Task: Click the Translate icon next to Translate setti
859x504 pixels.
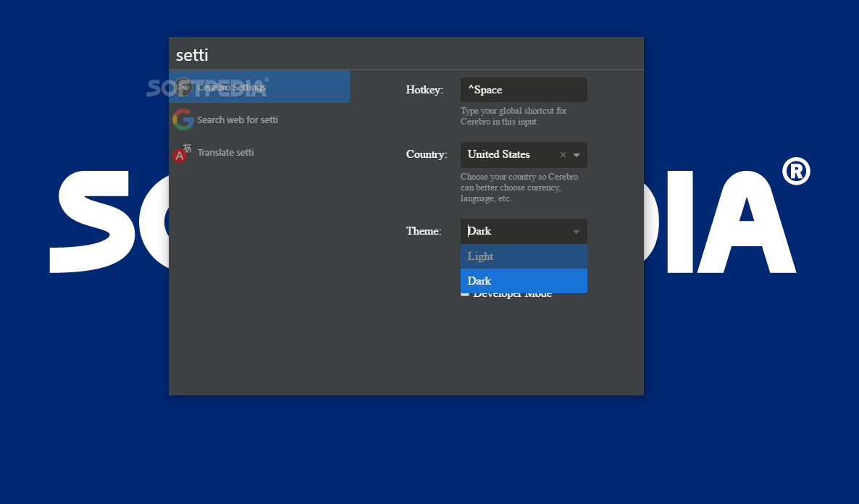Action: click(183, 153)
